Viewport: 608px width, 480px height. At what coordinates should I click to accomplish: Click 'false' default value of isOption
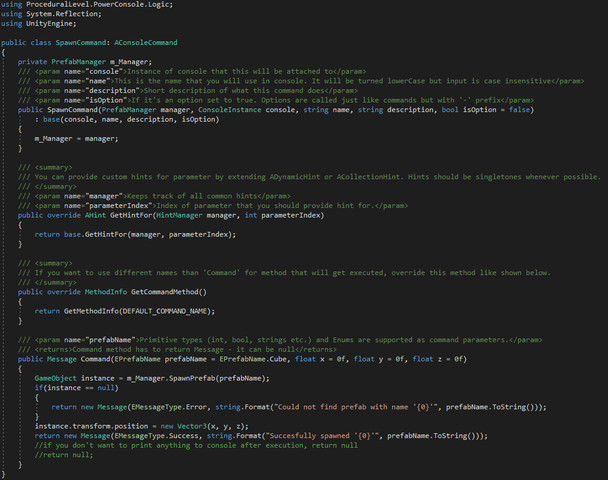coord(519,110)
